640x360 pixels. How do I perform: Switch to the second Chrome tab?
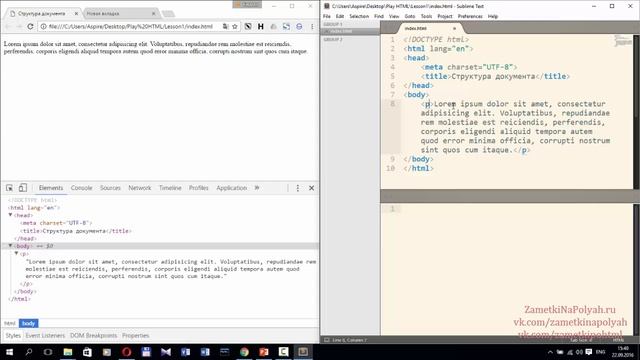(x=118, y=13)
